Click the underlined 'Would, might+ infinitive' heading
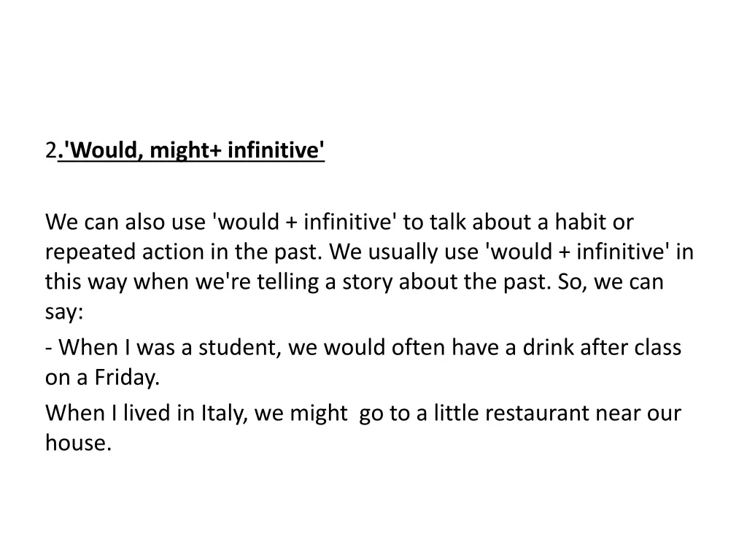The image size is (747, 560). [x=193, y=151]
